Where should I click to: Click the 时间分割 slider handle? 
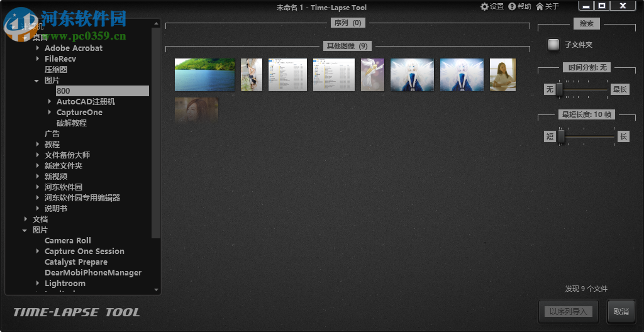point(559,89)
